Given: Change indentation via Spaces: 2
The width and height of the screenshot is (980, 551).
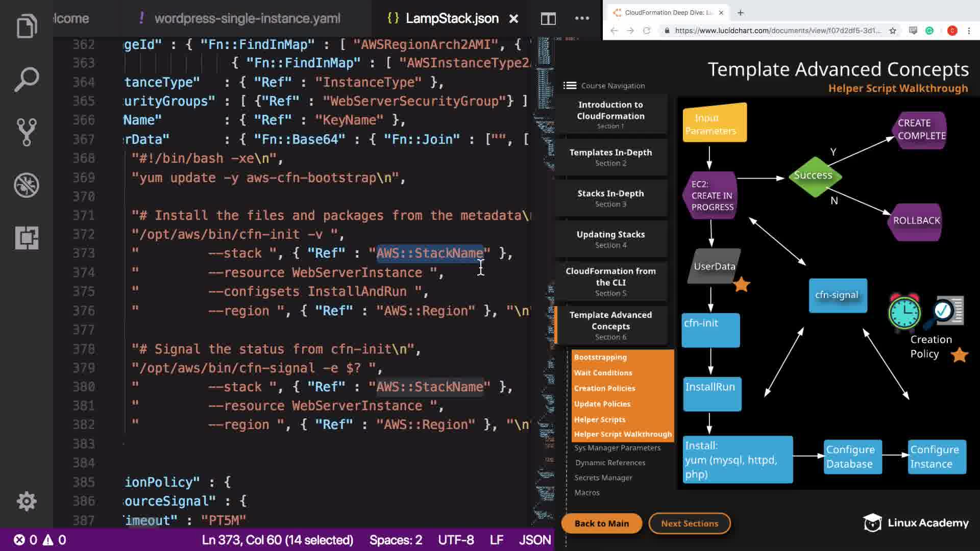Looking at the screenshot, I should pyautogui.click(x=396, y=540).
